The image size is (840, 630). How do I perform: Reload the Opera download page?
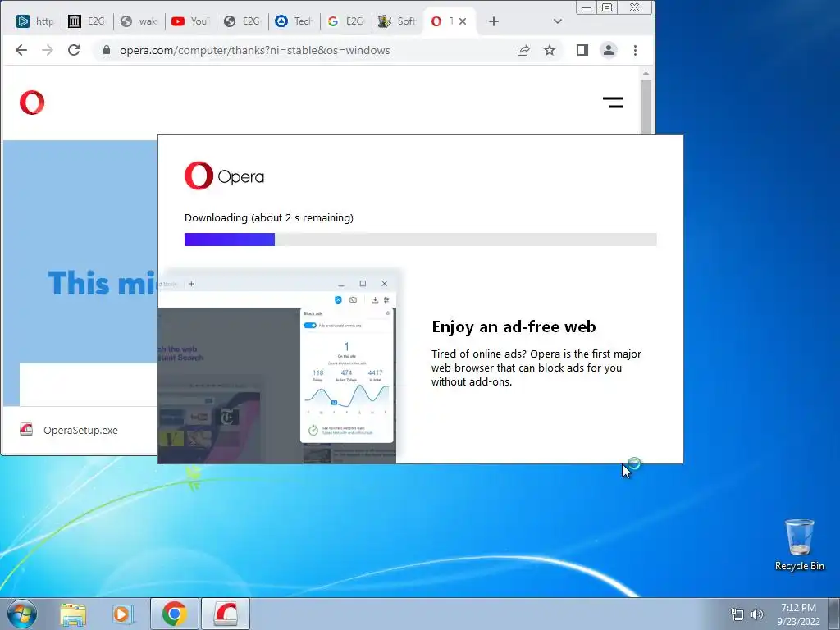(x=74, y=50)
